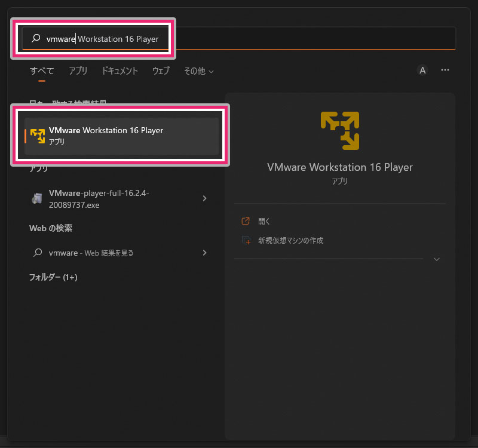Expand arrow beside vmware web search result

point(204,253)
